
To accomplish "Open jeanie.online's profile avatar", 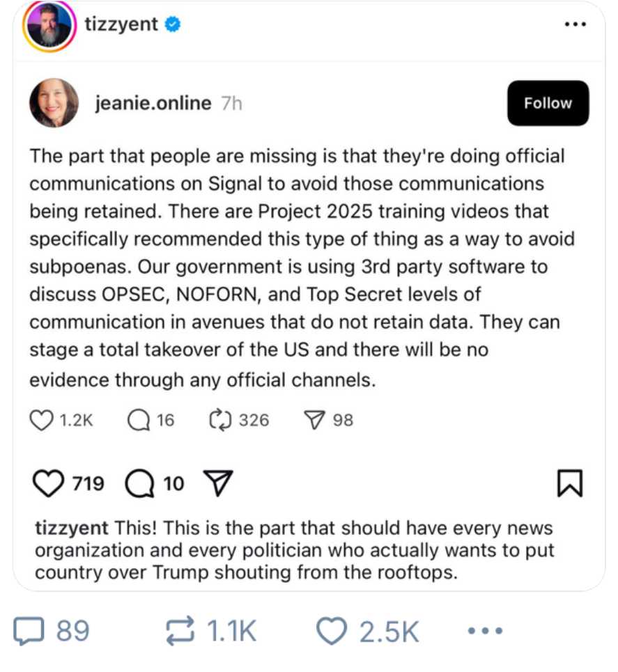I will (x=54, y=103).
